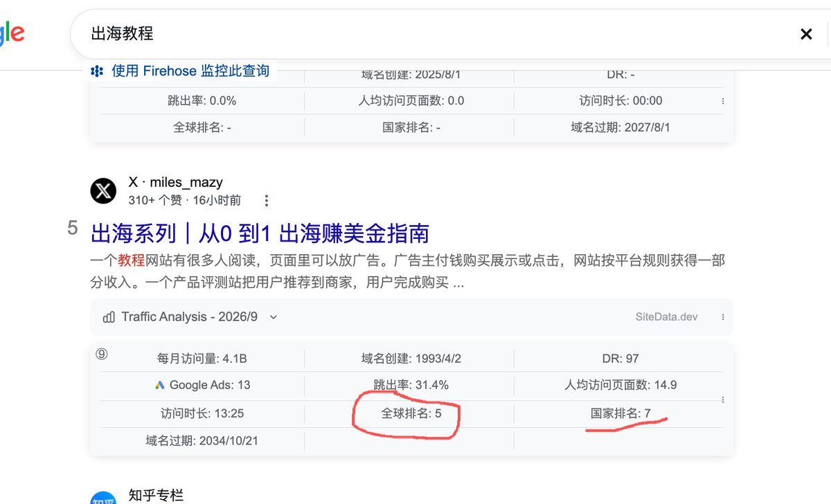The width and height of the screenshot is (831, 504).
Task: Select the 访问时长: 13:25 cell
Action: pos(202,413)
